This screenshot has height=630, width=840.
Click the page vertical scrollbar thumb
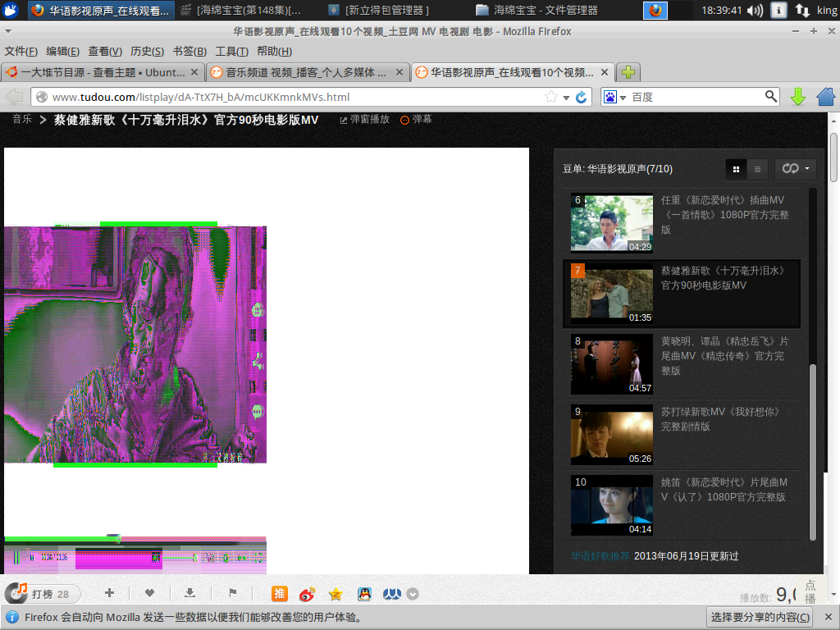(x=833, y=157)
